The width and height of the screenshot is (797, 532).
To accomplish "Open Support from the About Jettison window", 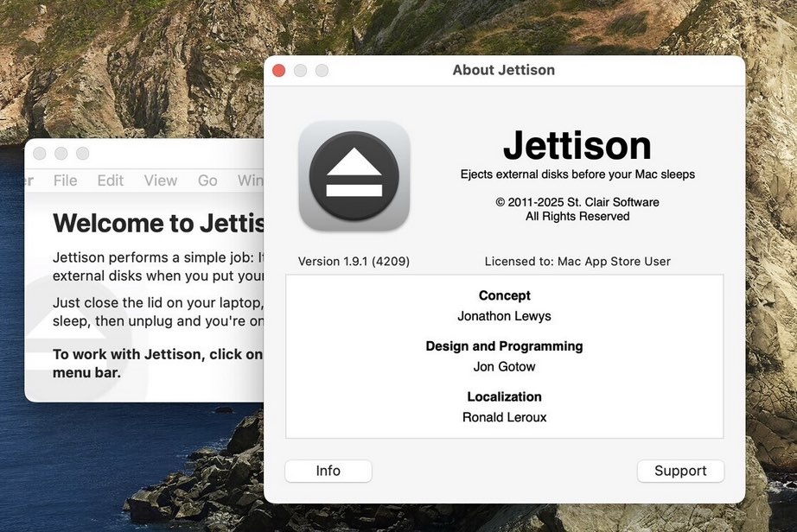I will 680,471.
